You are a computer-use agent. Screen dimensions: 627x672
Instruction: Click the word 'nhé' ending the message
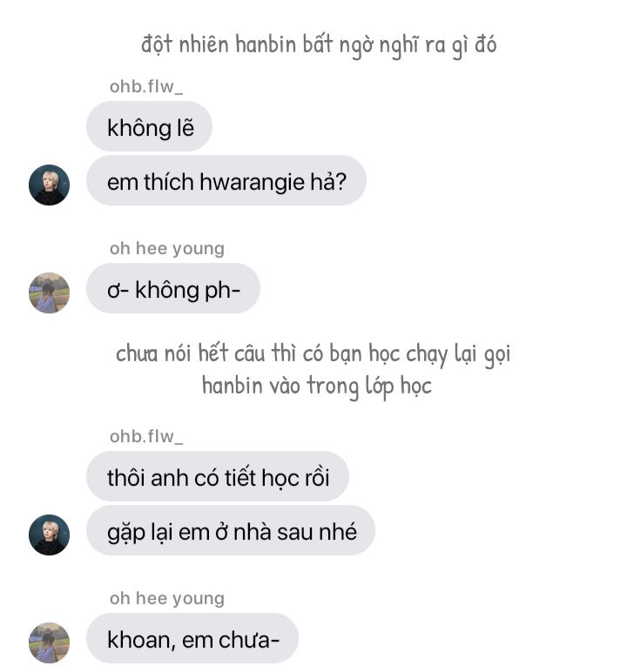340,532
